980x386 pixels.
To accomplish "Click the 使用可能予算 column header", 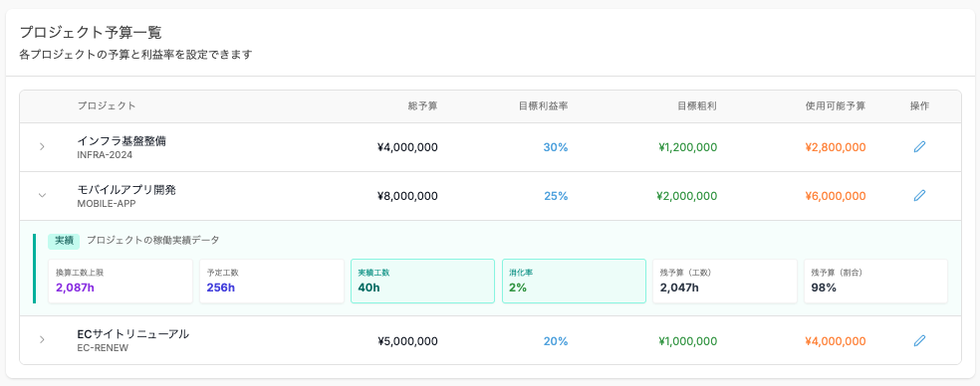I will [x=836, y=106].
